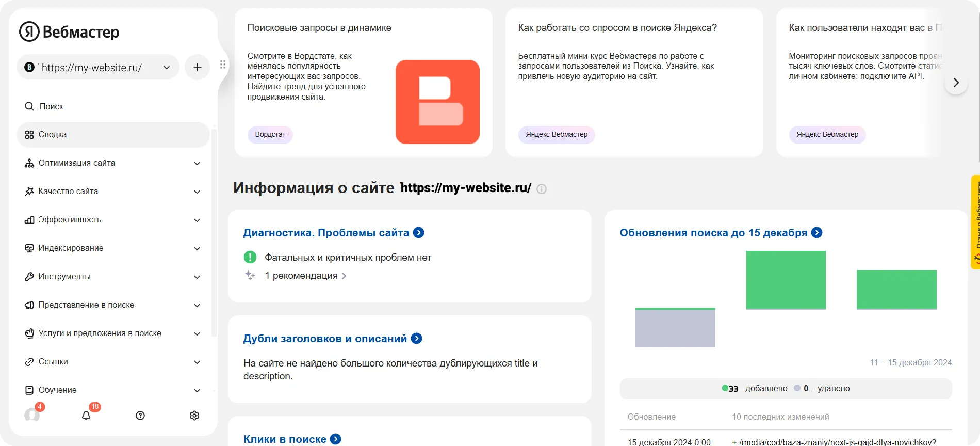Click the info icon next to site URL
Viewport: 980px width, 446px height.
tap(542, 189)
